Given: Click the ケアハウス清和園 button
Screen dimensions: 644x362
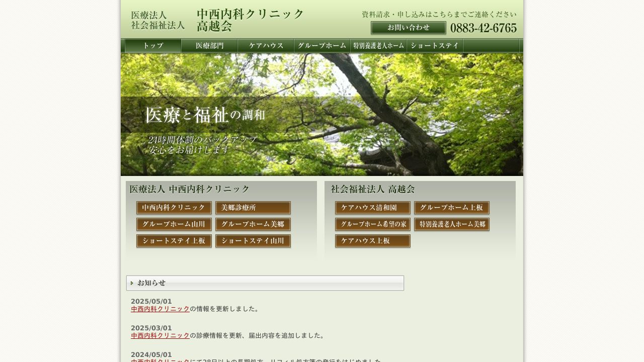Looking at the screenshot, I should tap(372, 208).
